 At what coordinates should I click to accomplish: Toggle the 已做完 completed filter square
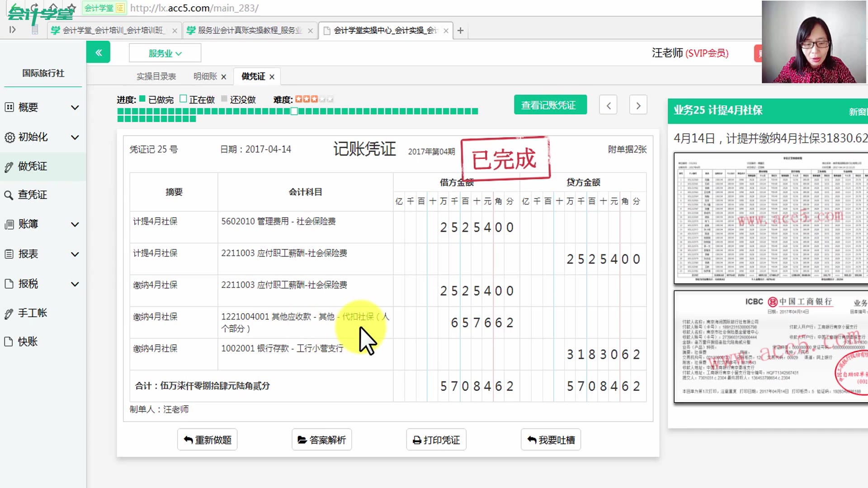[142, 99]
